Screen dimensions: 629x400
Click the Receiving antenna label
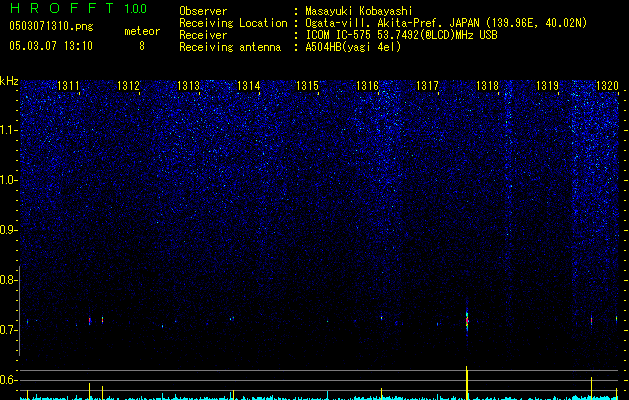(x=230, y=47)
